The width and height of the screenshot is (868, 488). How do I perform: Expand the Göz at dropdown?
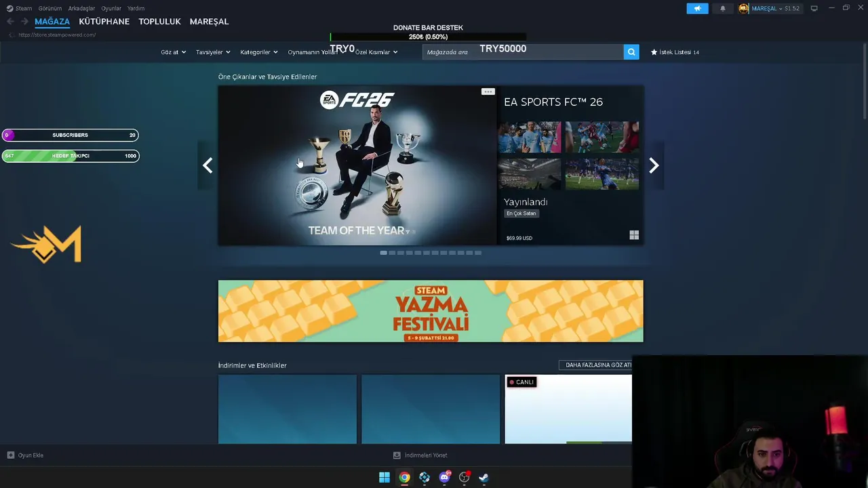click(x=173, y=52)
